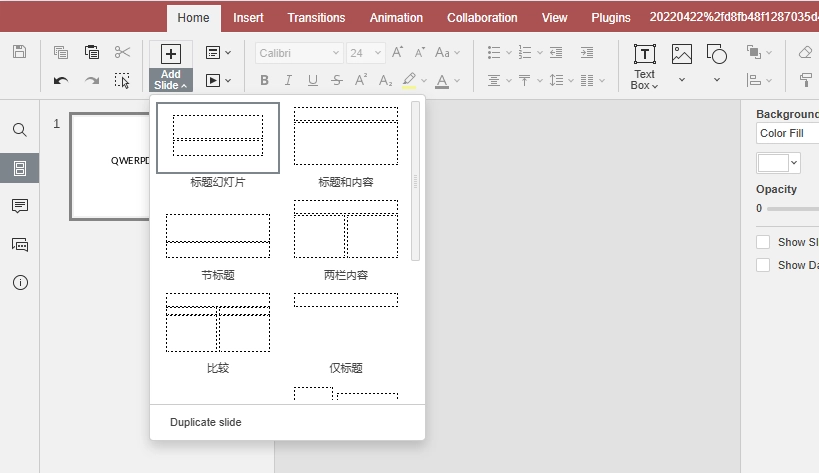Open the Transitions tab

pyautogui.click(x=316, y=18)
